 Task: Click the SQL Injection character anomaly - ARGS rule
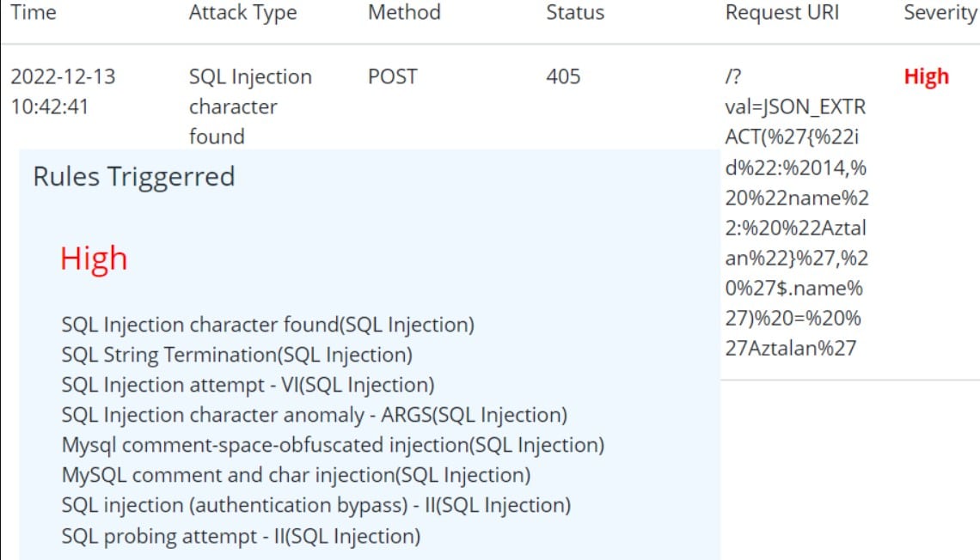point(315,415)
